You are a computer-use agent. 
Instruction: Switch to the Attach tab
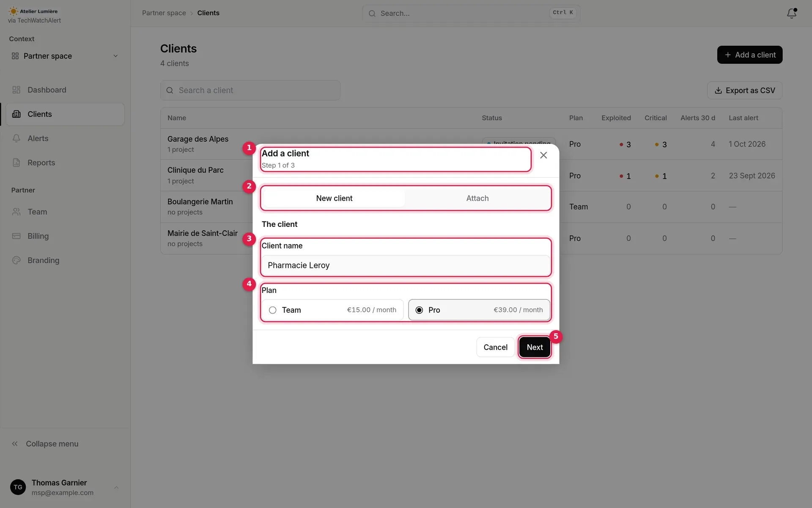click(x=477, y=198)
